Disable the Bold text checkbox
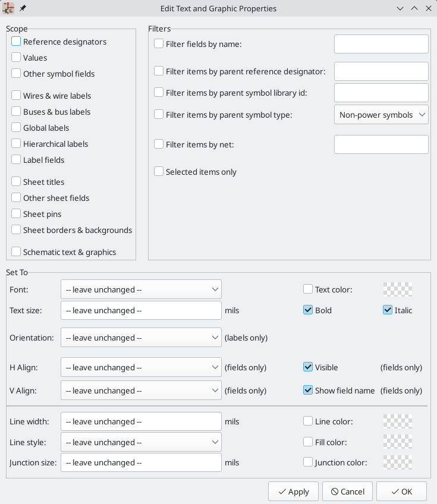Image resolution: width=437 pixels, height=504 pixels. tap(308, 310)
